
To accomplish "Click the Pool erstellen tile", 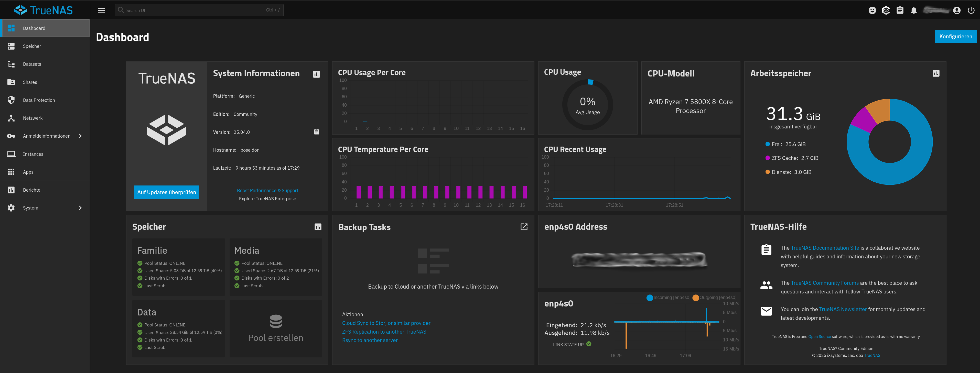I will pos(275,328).
